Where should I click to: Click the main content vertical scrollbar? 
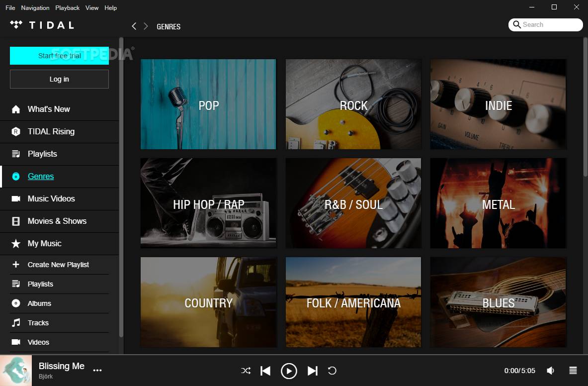586,107
